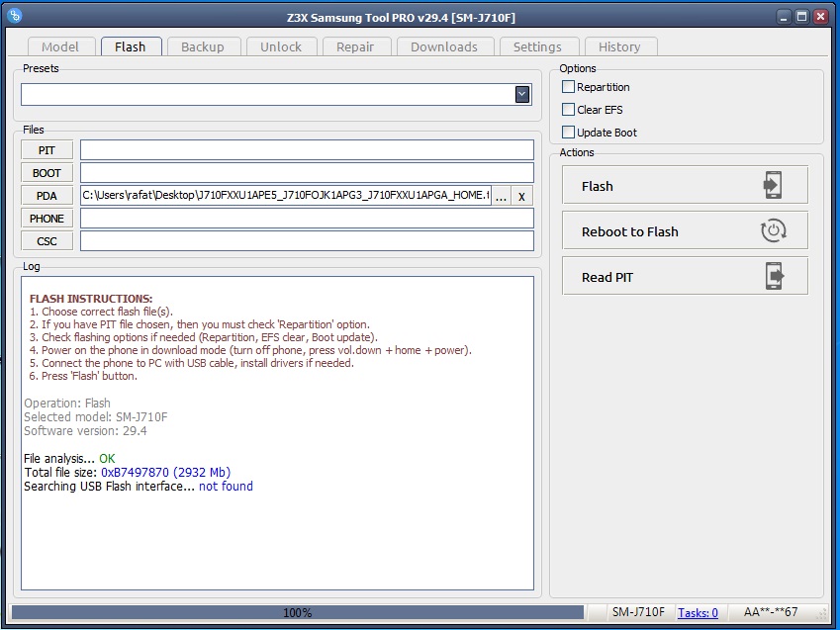
Task: Click the Presets combo box field
Action: [x=276, y=95]
